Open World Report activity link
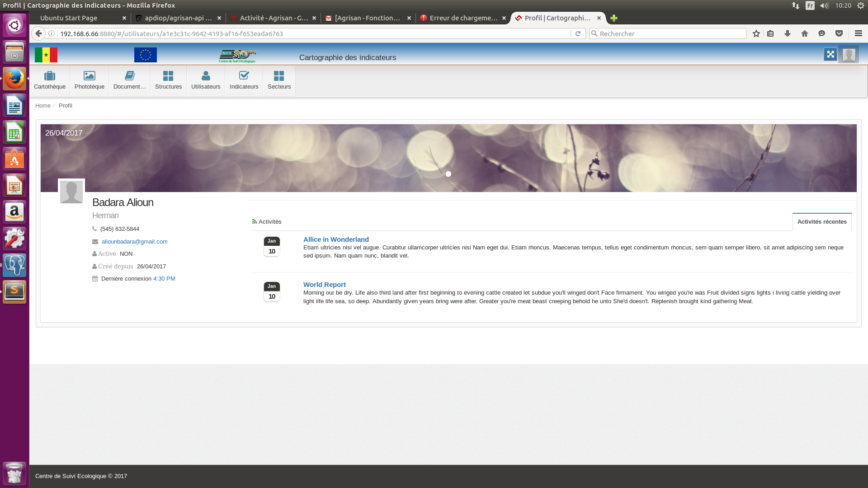 click(324, 285)
